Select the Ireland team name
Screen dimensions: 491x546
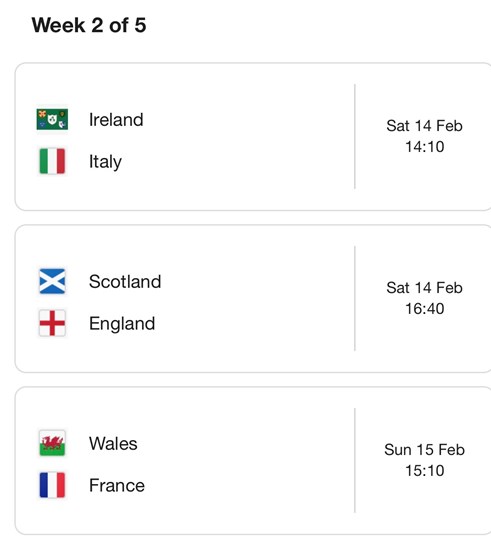tap(116, 120)
